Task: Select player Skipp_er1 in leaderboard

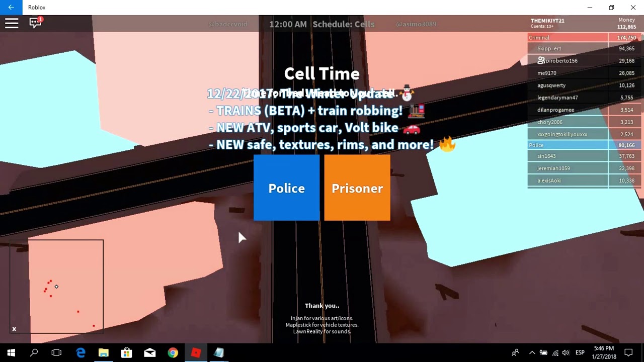Action: tap(584, 49)
